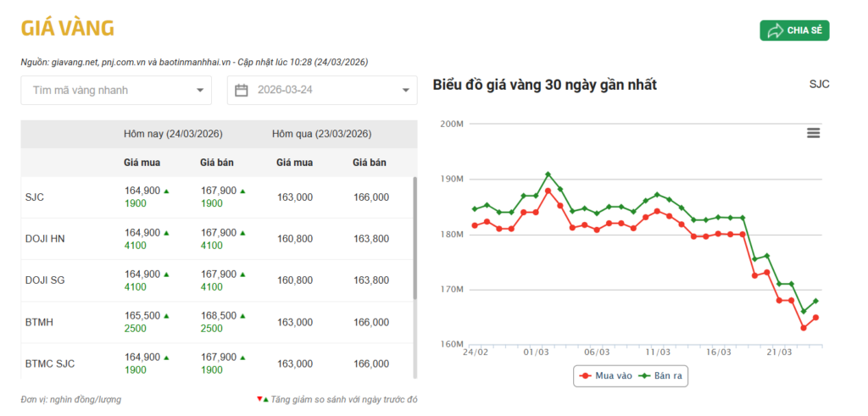
Task: Click the 21/03 x-axis label
Action: click(780, 352)
